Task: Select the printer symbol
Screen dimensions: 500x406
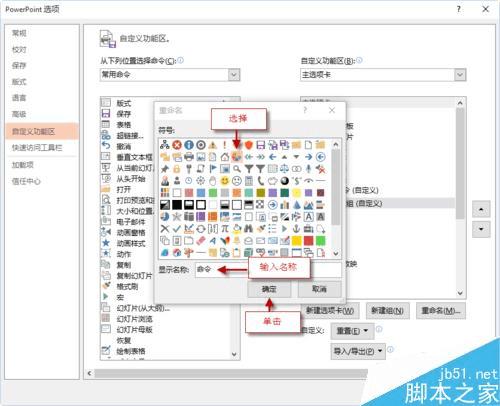Action: click(189, 157)
